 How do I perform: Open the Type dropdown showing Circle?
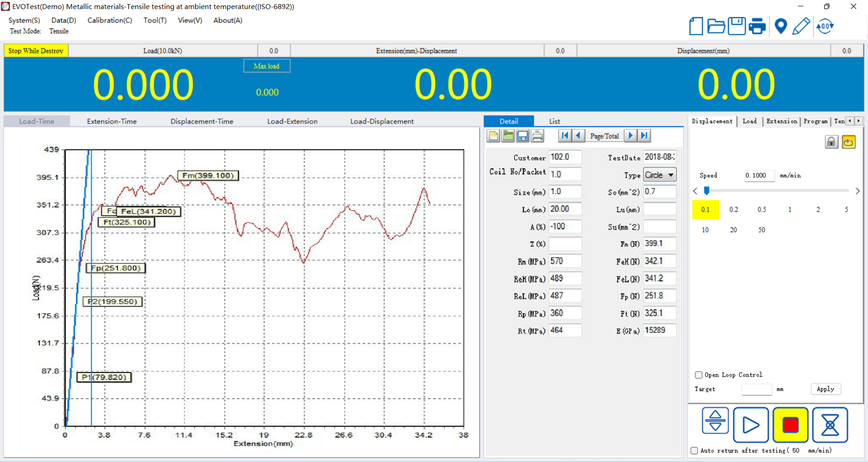coord(671,175)
